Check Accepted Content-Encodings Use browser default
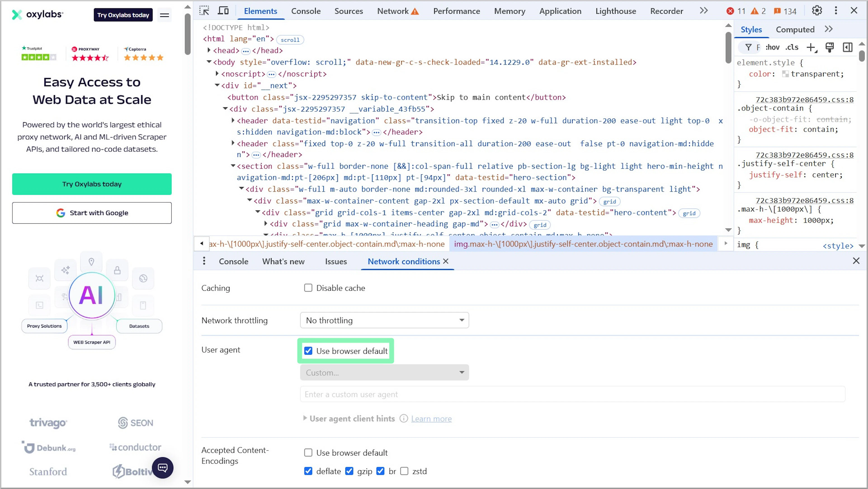Viewport: 868px width, 489px height. [x=308, y=452]
